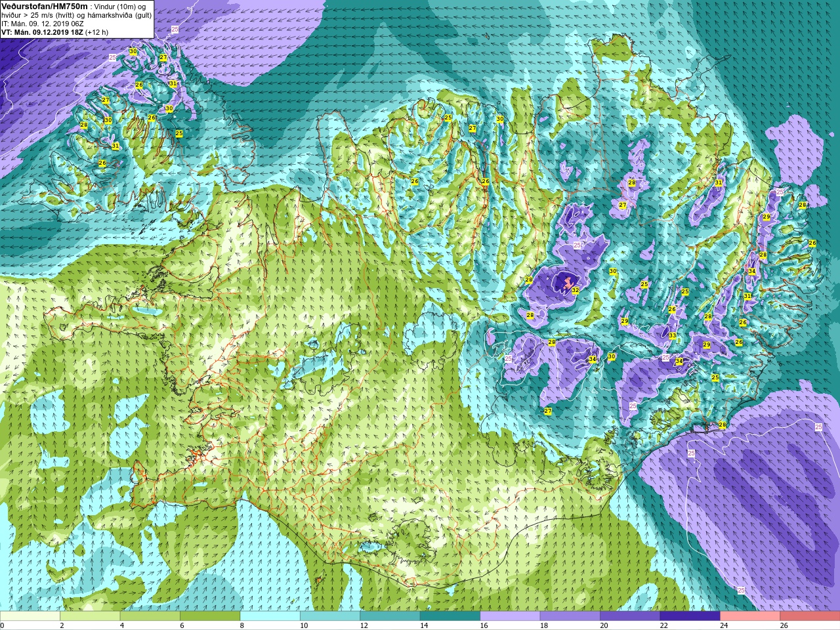The width and height of the screenshot is (840, 630).
Task: Select the 4–6 m/s green legend swatch
Action: point(150,616)
